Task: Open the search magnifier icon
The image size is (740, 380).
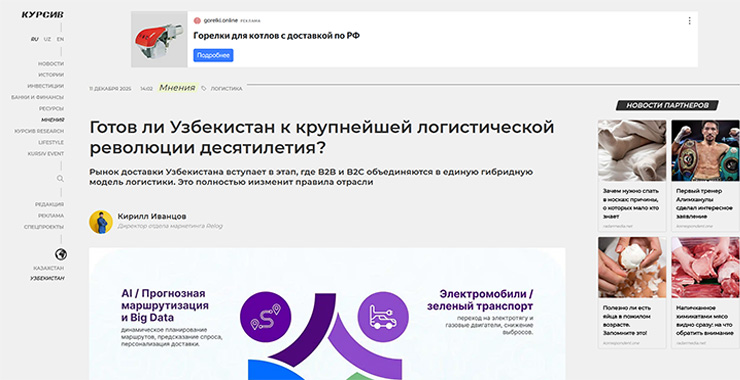Action: click(x=60, y=178)
